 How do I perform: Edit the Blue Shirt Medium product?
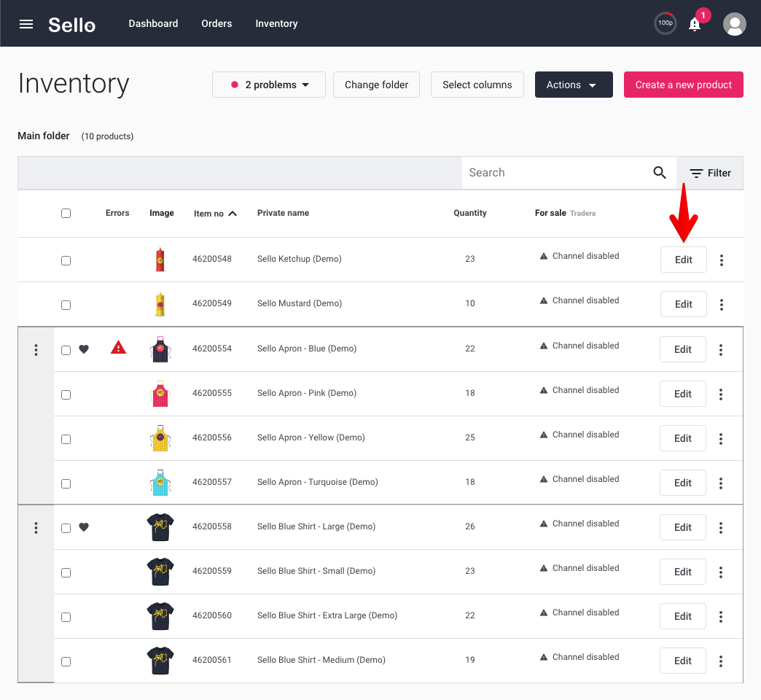pyautogui.click(x=683, y=661)
